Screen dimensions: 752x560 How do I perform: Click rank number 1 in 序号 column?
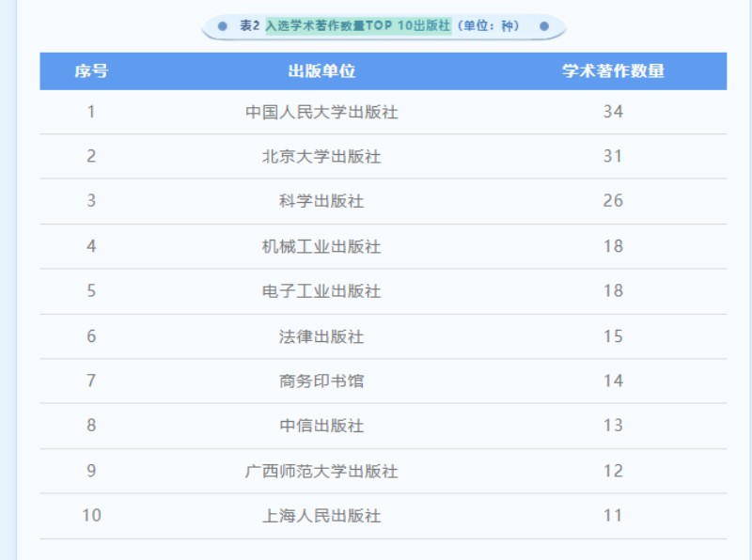(91, 112)
